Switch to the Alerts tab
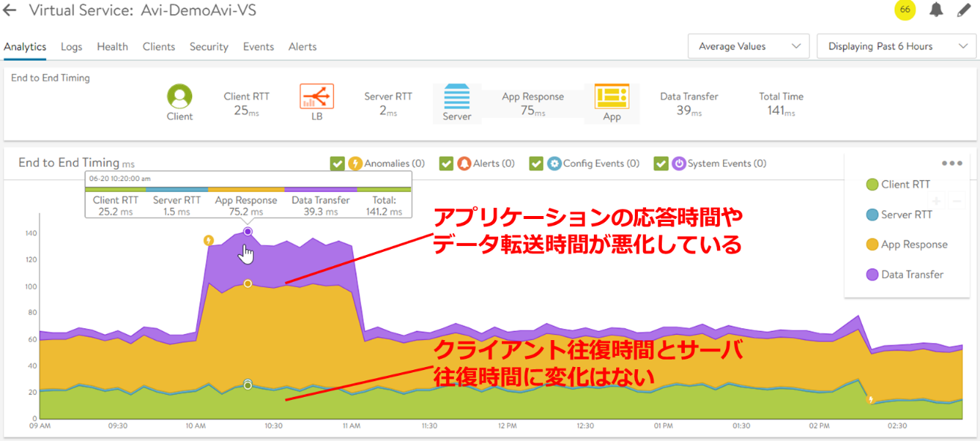Viewport: 980px width, 441px height. tap(303, 46)
